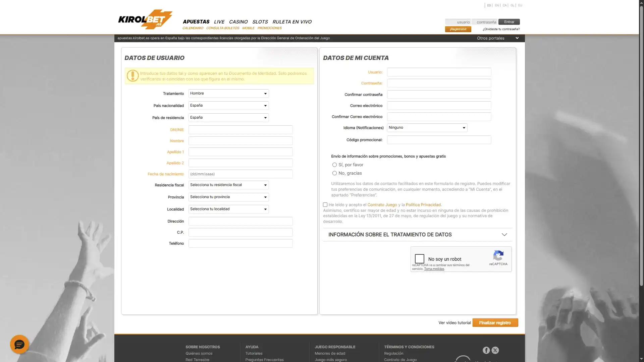Go to LIVE section
Viewport: 644px width, 362px height.
pos(219,22)
